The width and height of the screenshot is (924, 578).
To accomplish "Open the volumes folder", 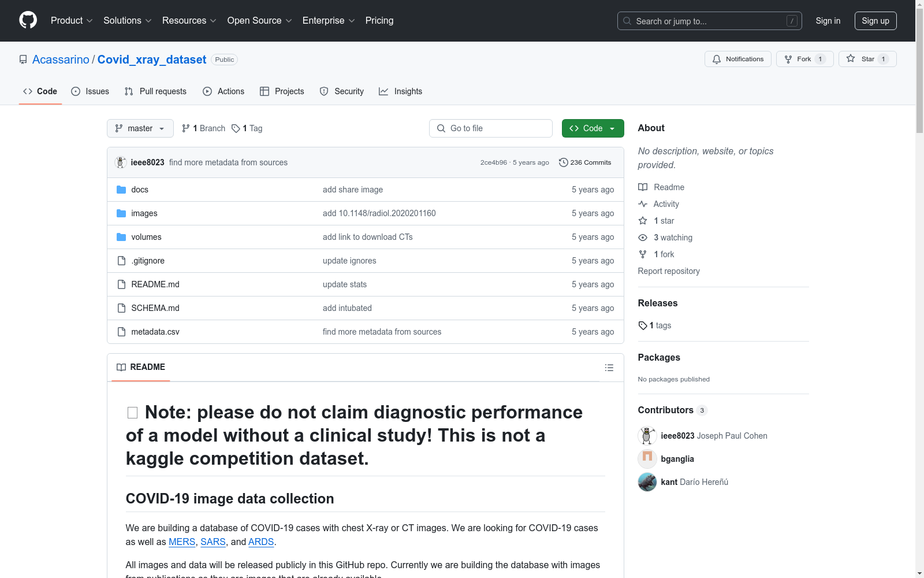I will tap(146, 237).
